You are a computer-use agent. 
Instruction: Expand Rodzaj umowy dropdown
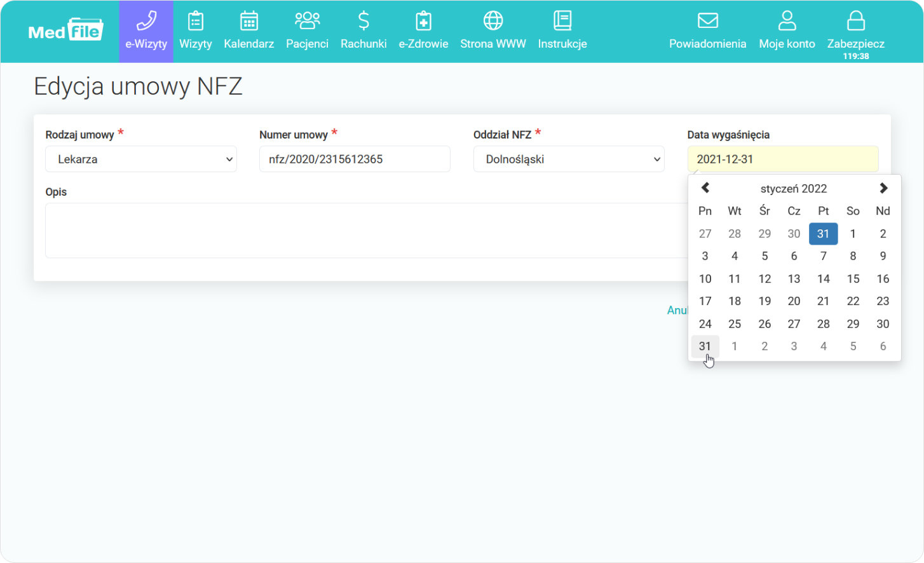[141, 159]
